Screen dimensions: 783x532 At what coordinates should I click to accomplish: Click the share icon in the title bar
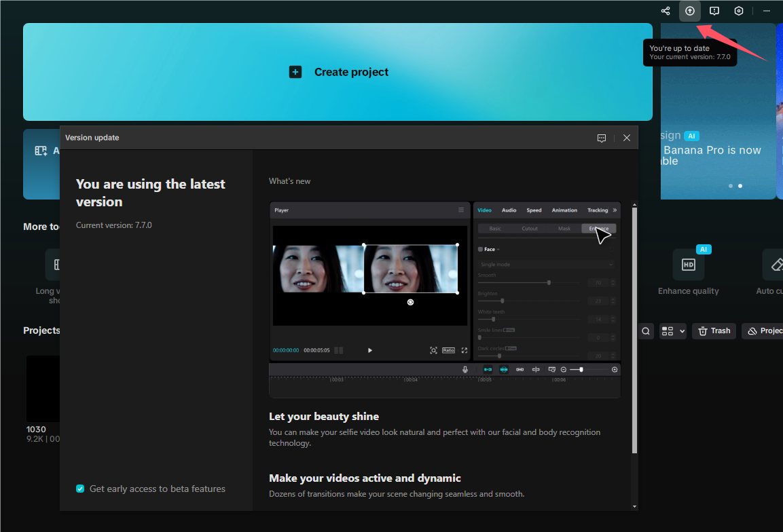665,10
